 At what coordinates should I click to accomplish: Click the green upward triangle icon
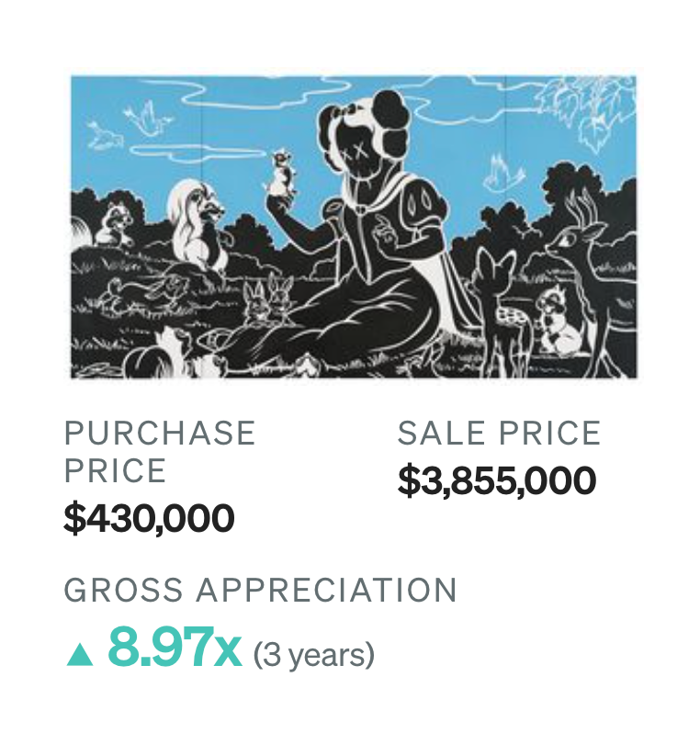(x=80, y=653)
